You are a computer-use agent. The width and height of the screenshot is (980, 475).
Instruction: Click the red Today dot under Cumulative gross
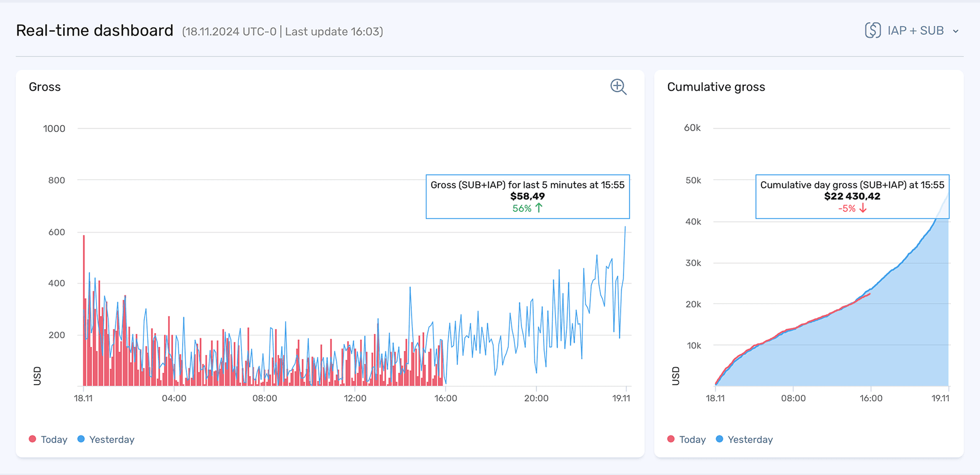click(x=670, y=439)
